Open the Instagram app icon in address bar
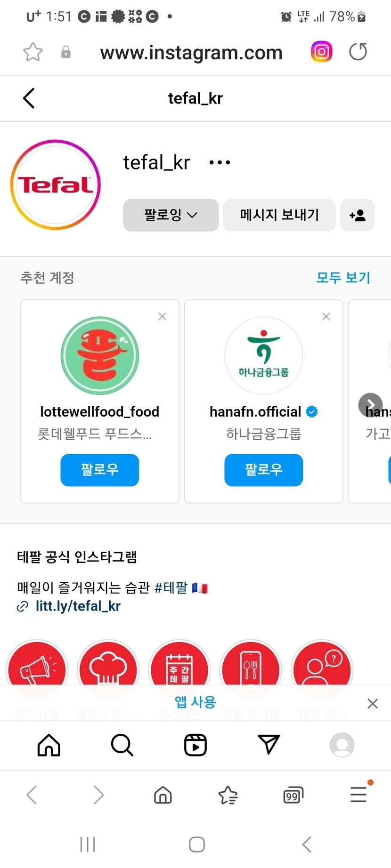This screenshot has width=391, height=868. [322, 52]
